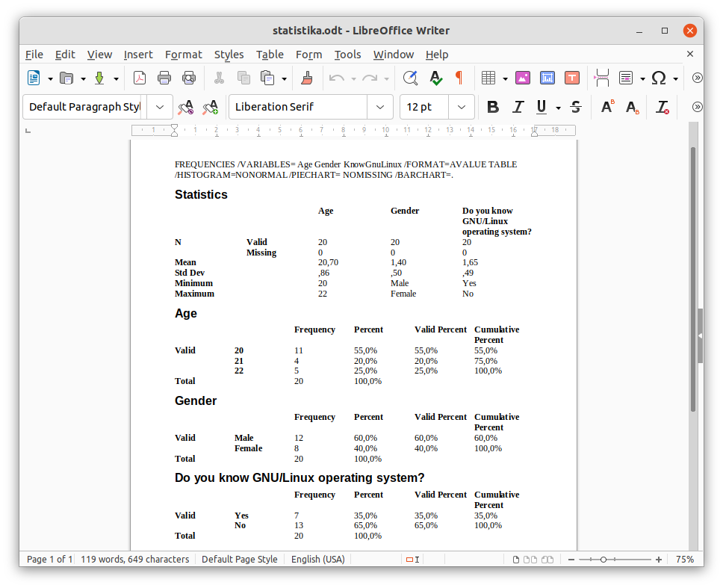Expand the Open recent files dropdown arrow

tap(84, 79)
